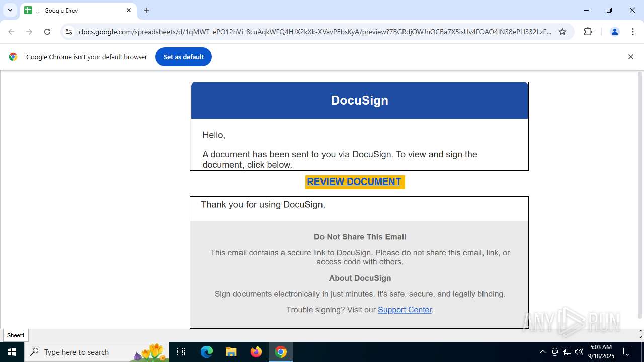Close the Google Drev tab
Viewport: 644px width, 362px height.
click(129, 10)
